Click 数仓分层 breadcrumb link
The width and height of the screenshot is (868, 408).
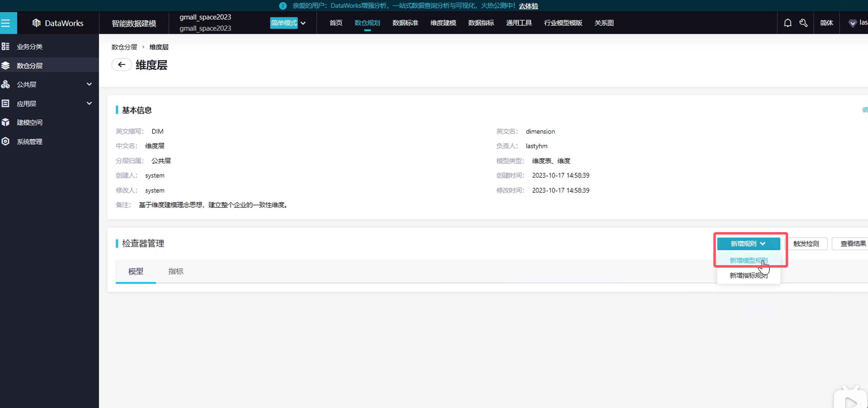click(x=124, y=47)
